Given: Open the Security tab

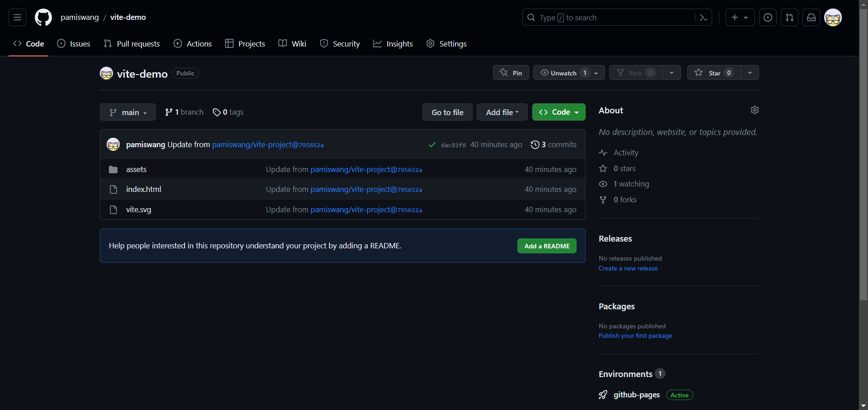Looking at the screenshot, I should 340,44.
